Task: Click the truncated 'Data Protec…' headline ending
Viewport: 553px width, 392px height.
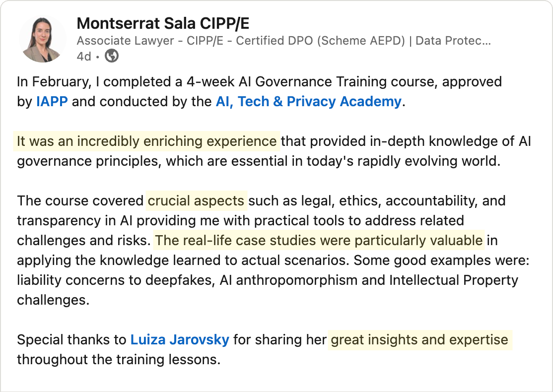Action: tap(453, 41)
